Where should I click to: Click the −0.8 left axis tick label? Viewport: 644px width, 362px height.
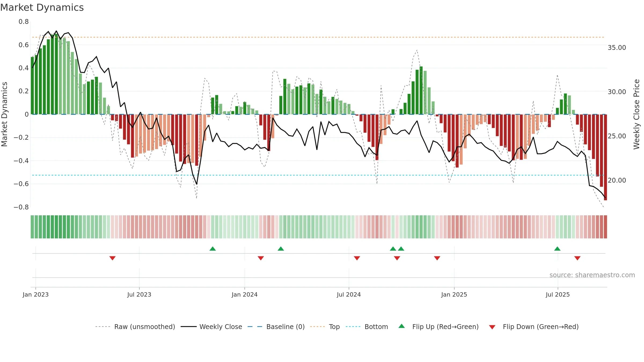[x=21, y=207]
